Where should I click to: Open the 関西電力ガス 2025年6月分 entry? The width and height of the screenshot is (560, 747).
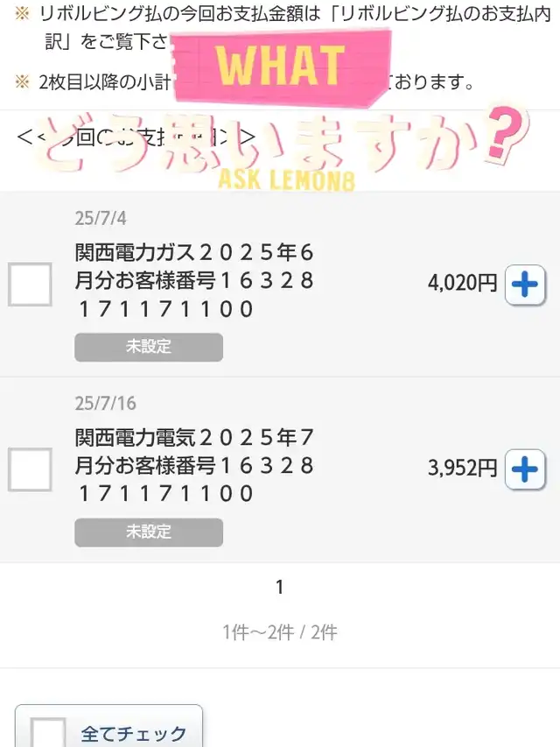pos(194,281)
